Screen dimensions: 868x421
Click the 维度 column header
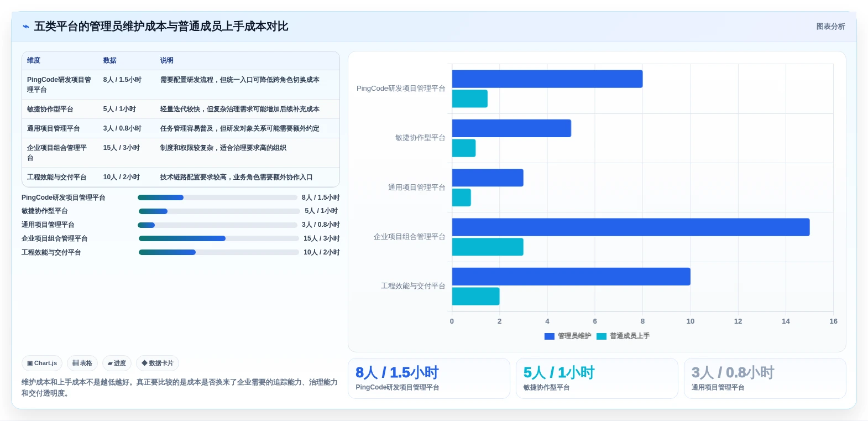coord(34,60)
